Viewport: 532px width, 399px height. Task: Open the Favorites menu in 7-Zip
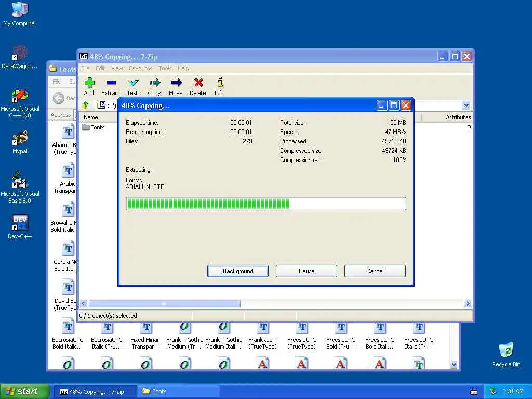pos(140,68)
